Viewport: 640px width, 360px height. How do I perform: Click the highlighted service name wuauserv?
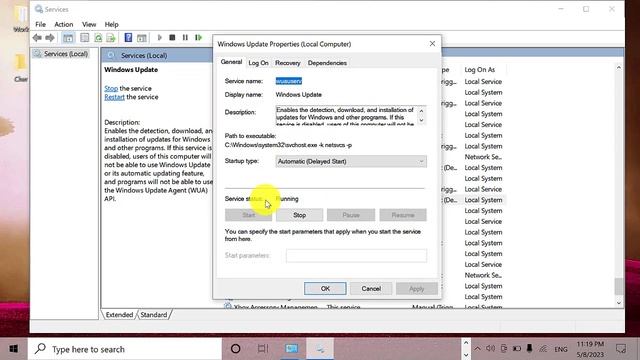[289, 81]
